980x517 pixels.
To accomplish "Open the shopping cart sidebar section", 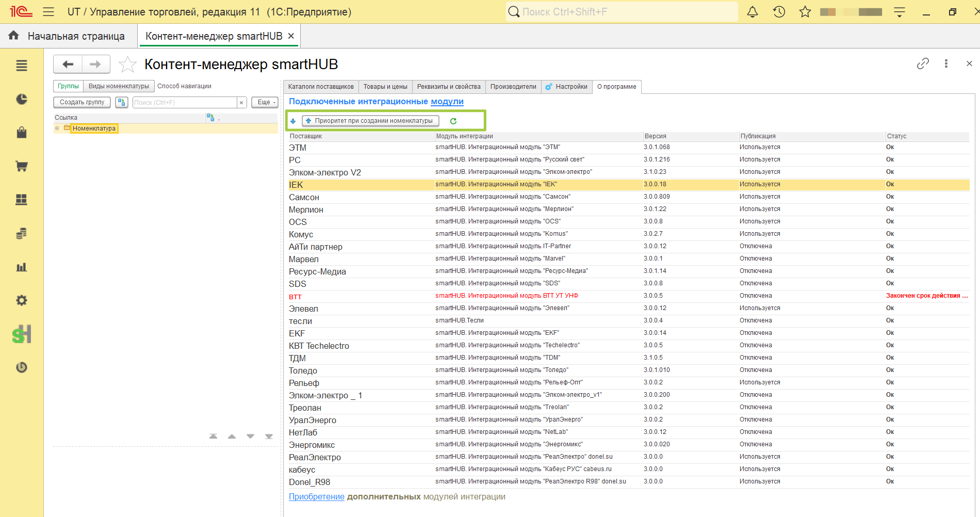I will pos(22,166).
